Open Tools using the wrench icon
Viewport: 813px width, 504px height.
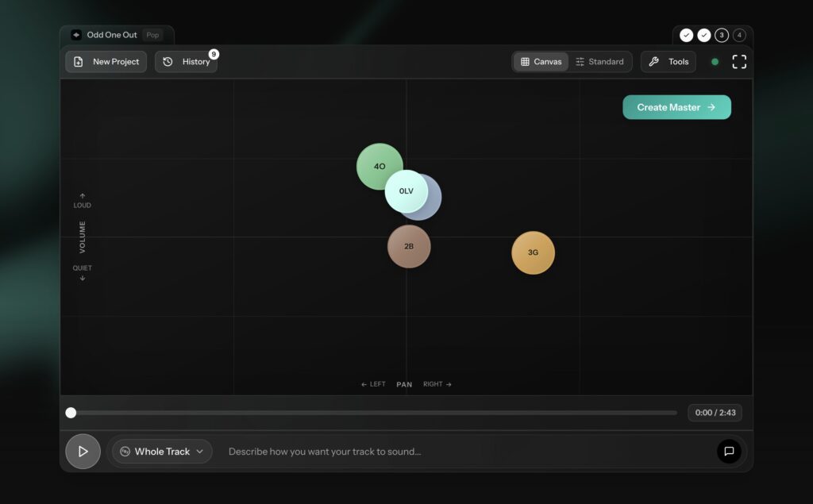tap(654, 61)
